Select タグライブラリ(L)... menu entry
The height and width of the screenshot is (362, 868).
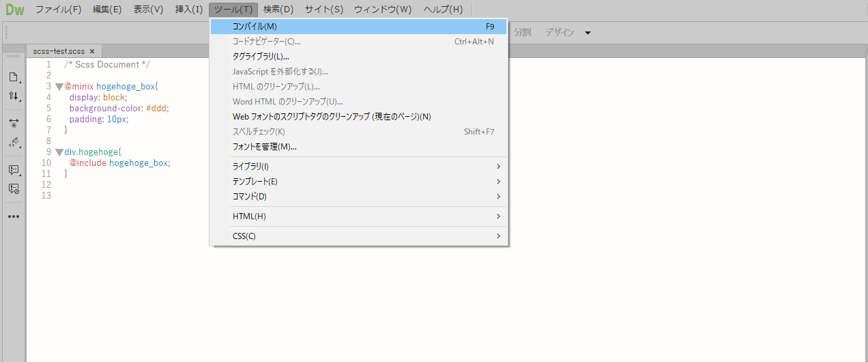click(x=359, y=57)
